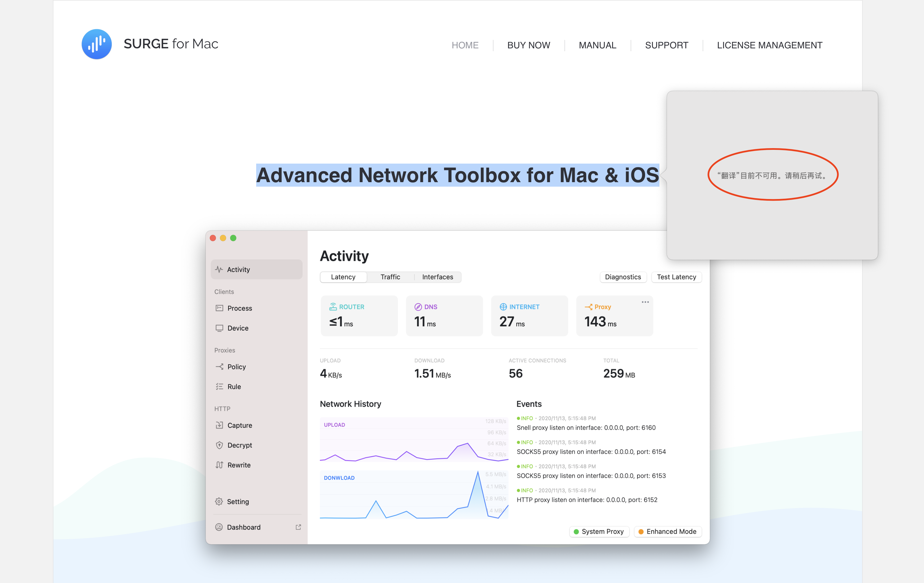Click the Test Latency button
The height and width of the screenshot is (583, 924).
click(x=676, y=277)
